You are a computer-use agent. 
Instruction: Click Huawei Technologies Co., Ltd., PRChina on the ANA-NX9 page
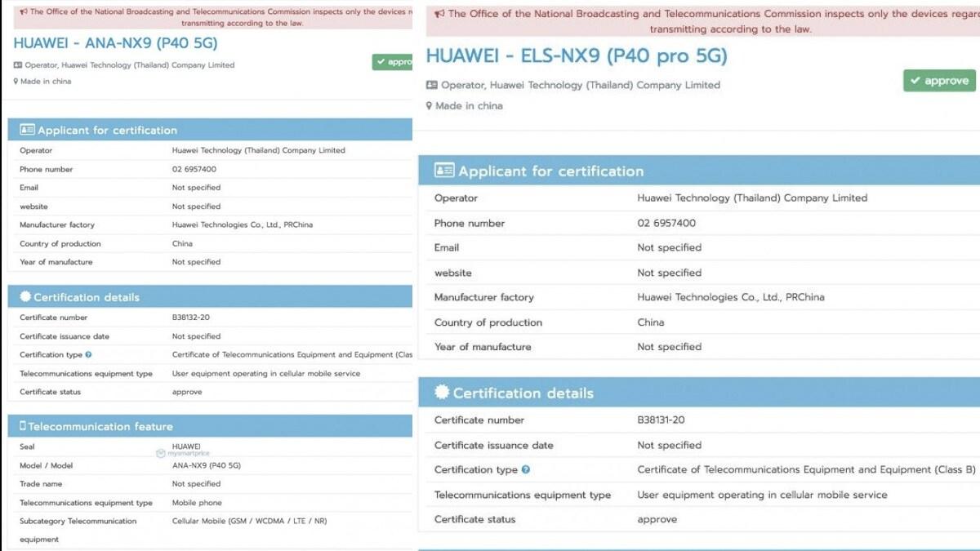pyautogui.click(x=243, y=224)
